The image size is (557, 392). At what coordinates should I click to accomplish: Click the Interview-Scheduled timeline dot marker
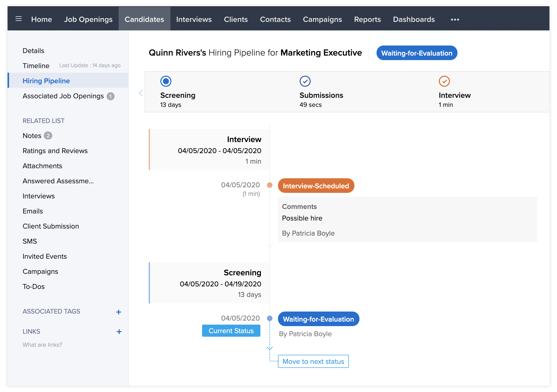coord(270,185)
